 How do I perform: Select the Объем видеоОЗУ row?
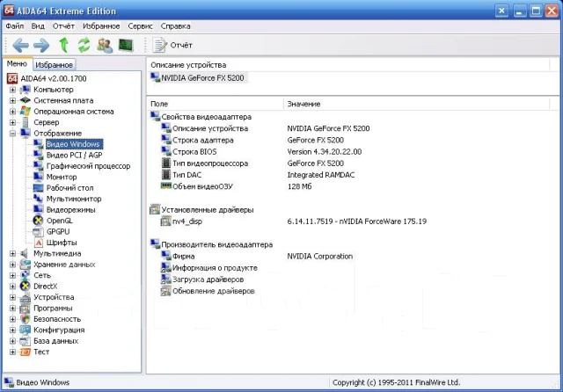point(202,186)
